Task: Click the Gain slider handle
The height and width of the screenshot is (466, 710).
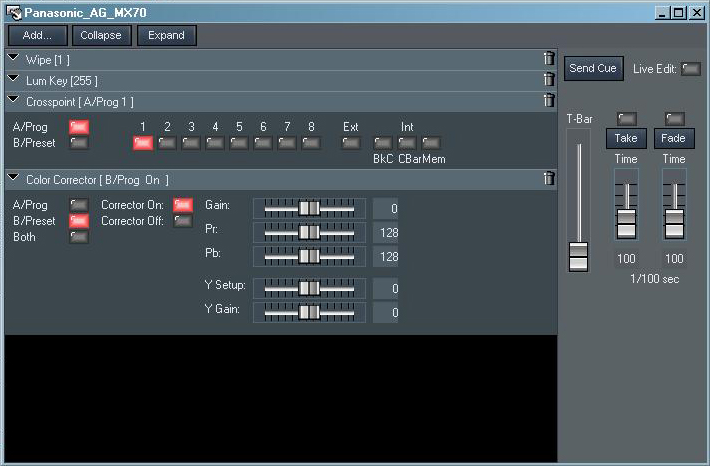Action: pyautogui.click(x=309, y=208)
